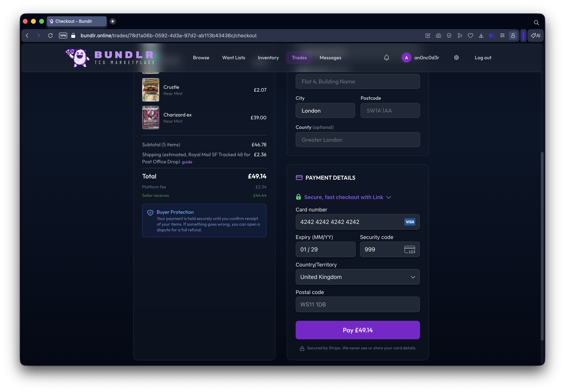Viewport: 565px width, 392px height.
Task: Click the browser search magnifier icon
Action: 536,23
